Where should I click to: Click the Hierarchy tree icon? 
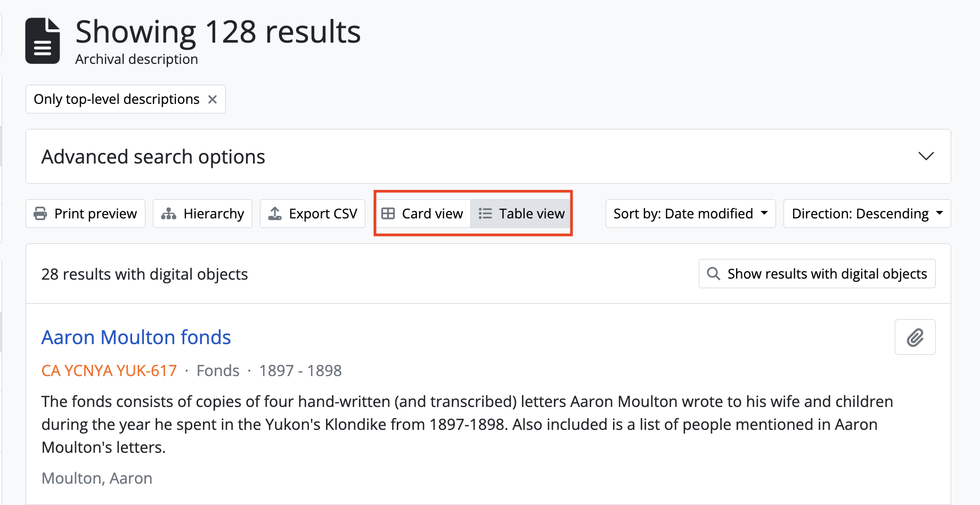pyautogui.click(x=169, y=214)
